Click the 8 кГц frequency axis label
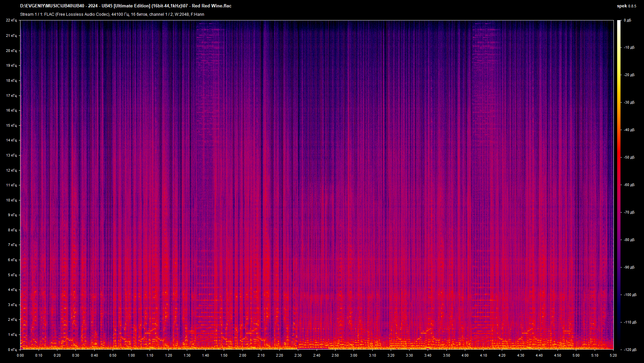 [12, 230]
